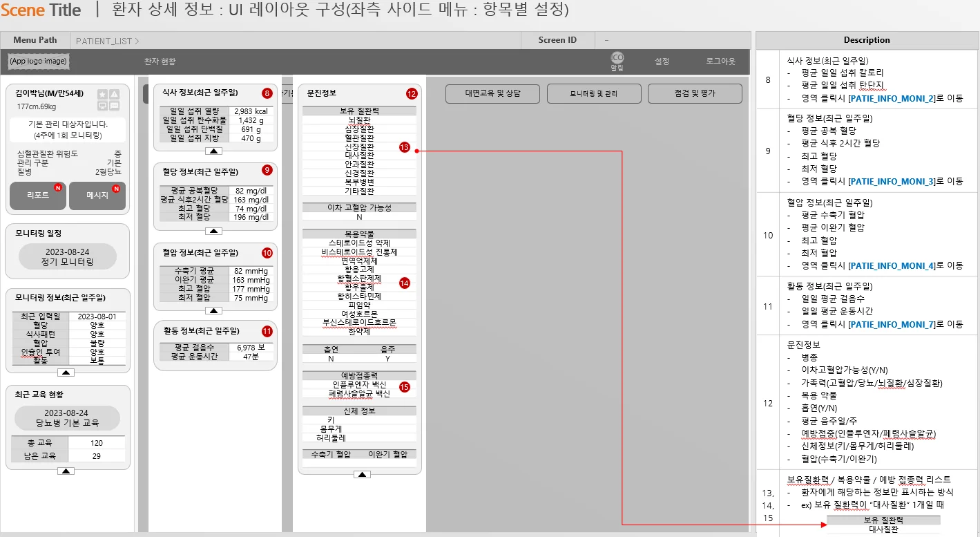
Task: Follow the PATIE_INFO_MONI_7 link in Description
Action: (892, 324)
